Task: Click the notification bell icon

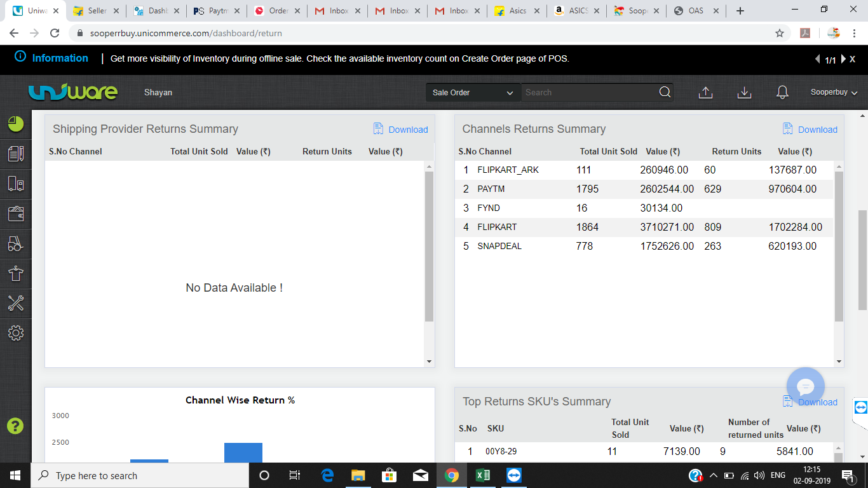Action: pos(782,93)
